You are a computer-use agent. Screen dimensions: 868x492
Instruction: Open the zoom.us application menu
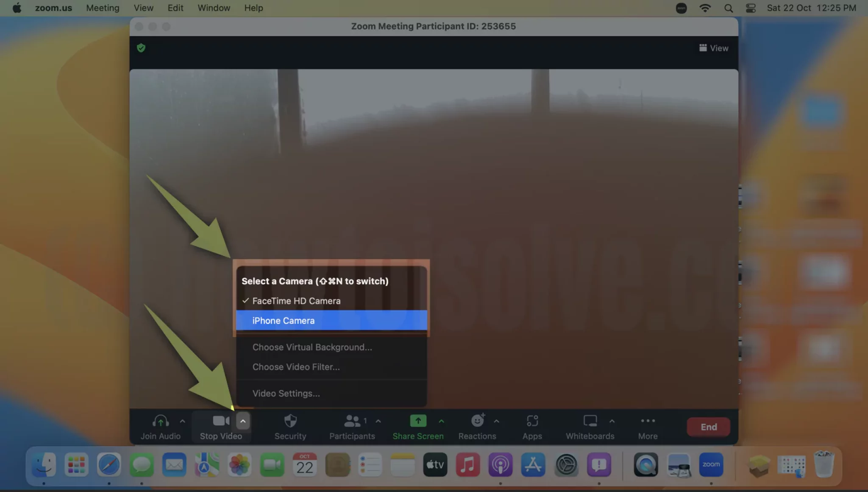point(53,8)
